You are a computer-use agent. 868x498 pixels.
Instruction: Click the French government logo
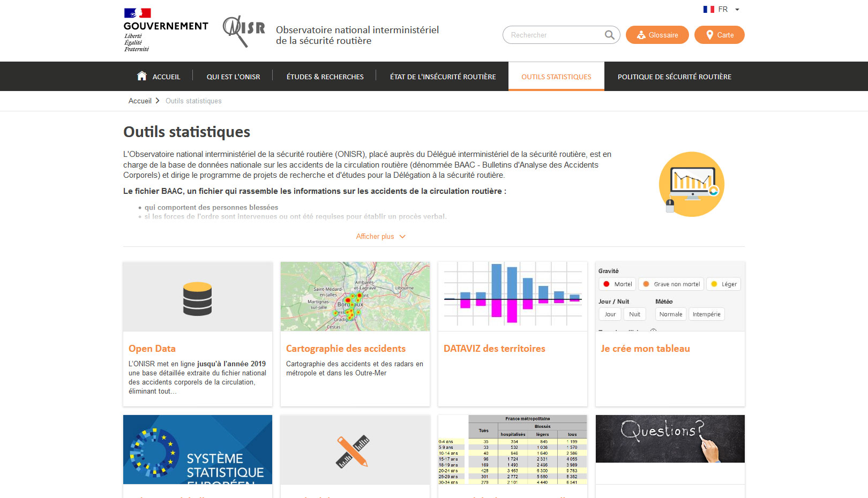(x=166, y=30)
